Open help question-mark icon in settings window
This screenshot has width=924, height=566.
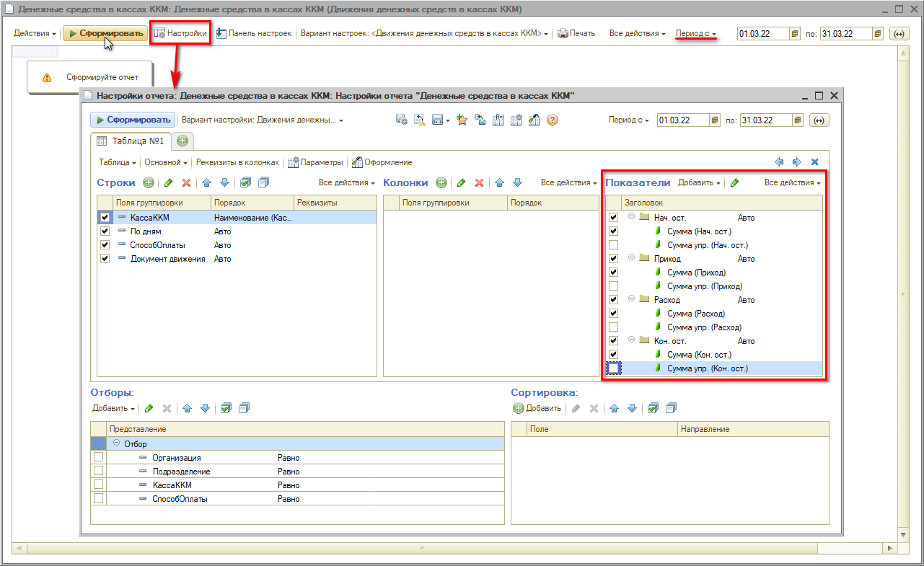(553, 120)
